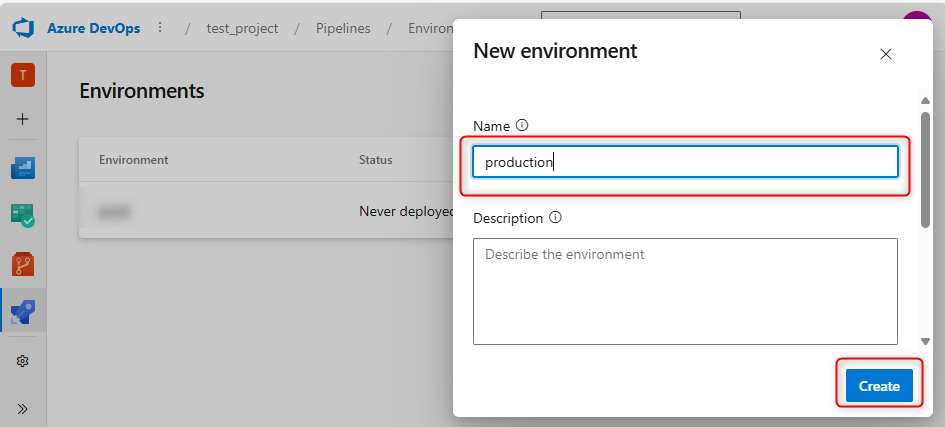The width and height of the screenshot is (945, 427).
Task: Click the plus icon in the sidebar
Action: click(x=23, y=119)
